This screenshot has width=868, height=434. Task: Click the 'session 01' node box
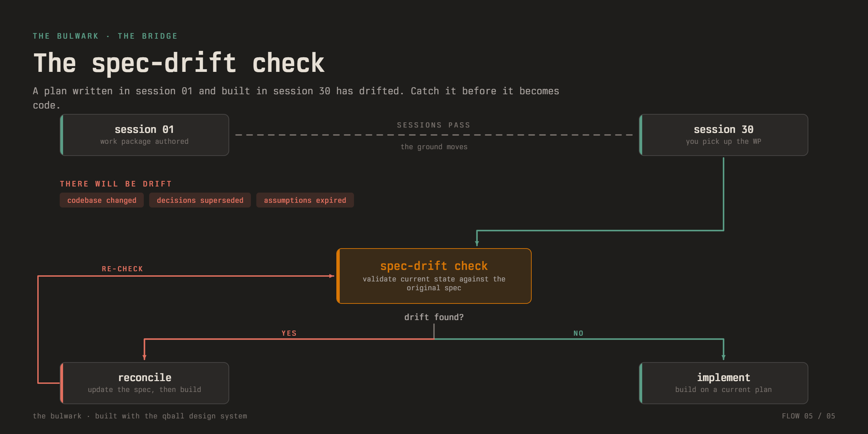(x=144, y=135)
